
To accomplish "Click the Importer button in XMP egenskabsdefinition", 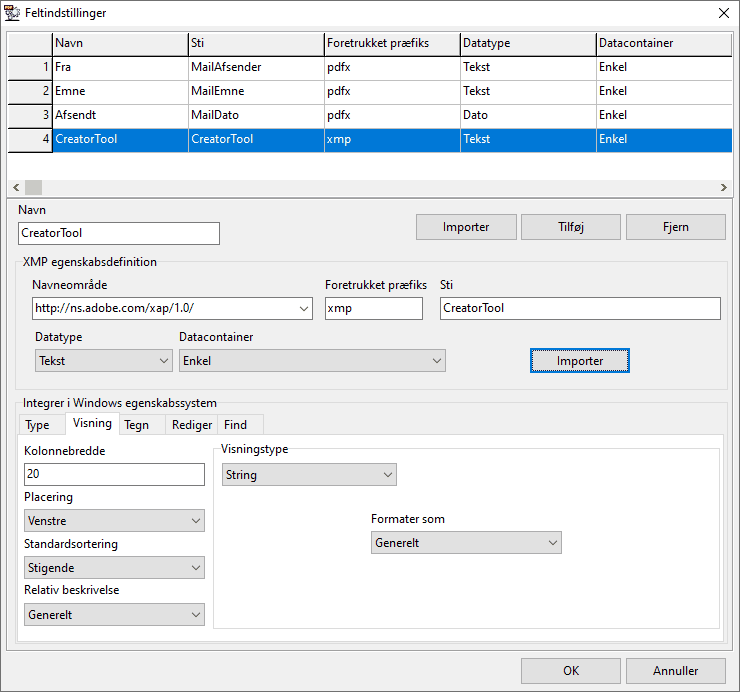I will tap(580, 361).
